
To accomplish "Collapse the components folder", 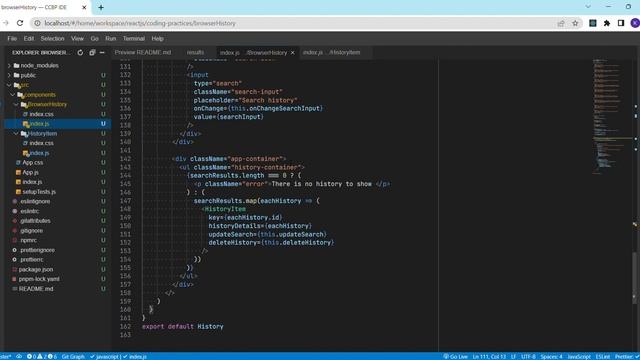I will 39,95.
